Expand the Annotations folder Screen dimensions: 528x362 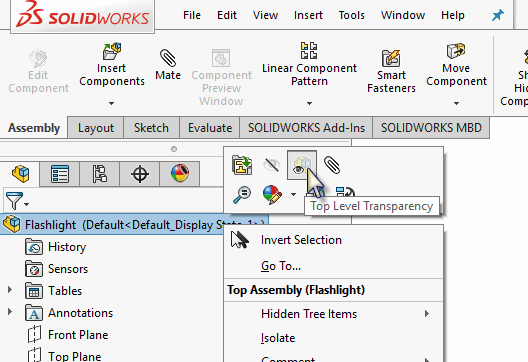[10, 312]
